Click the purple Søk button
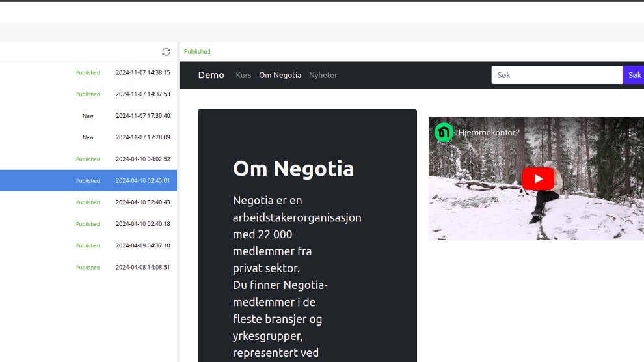Viewport: 644px width, 362px height. coord(634,75)
